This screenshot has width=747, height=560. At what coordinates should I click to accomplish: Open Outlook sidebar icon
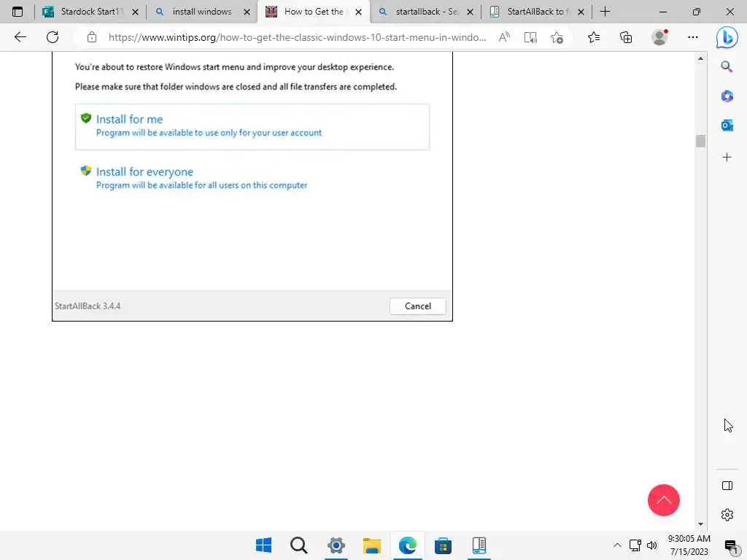(x=727, y=125)
